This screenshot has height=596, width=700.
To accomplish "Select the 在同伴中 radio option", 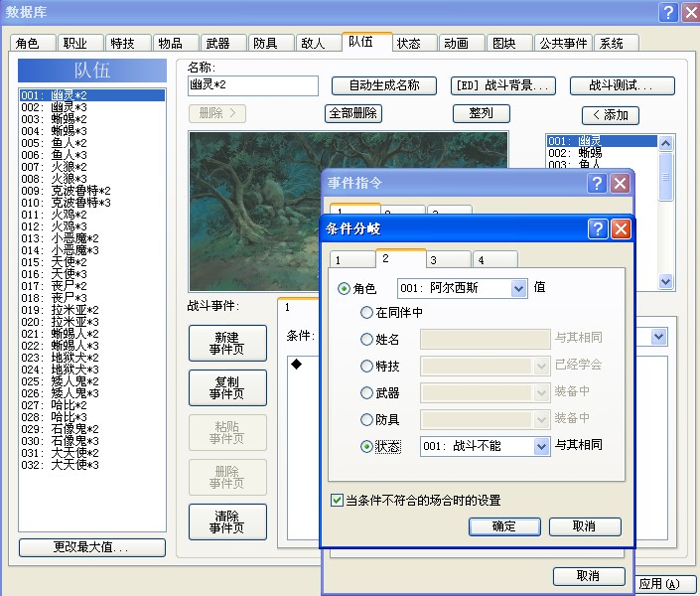I will (366, 312).
